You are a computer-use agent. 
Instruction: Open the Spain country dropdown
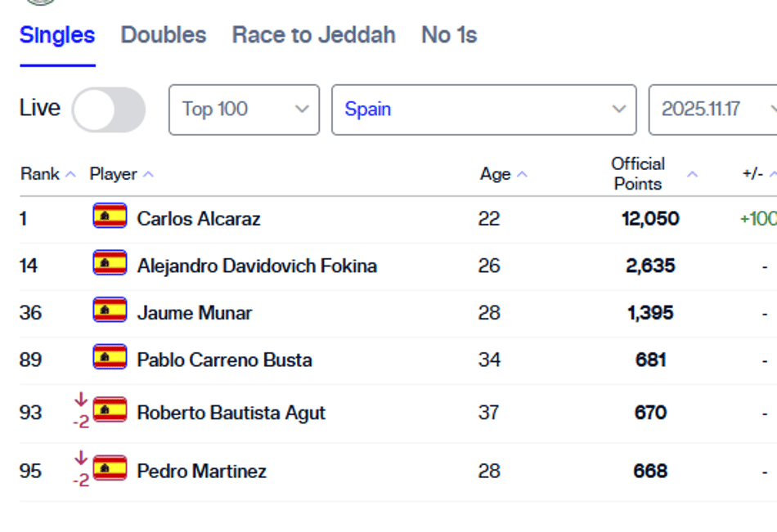[x=483, y=110]
